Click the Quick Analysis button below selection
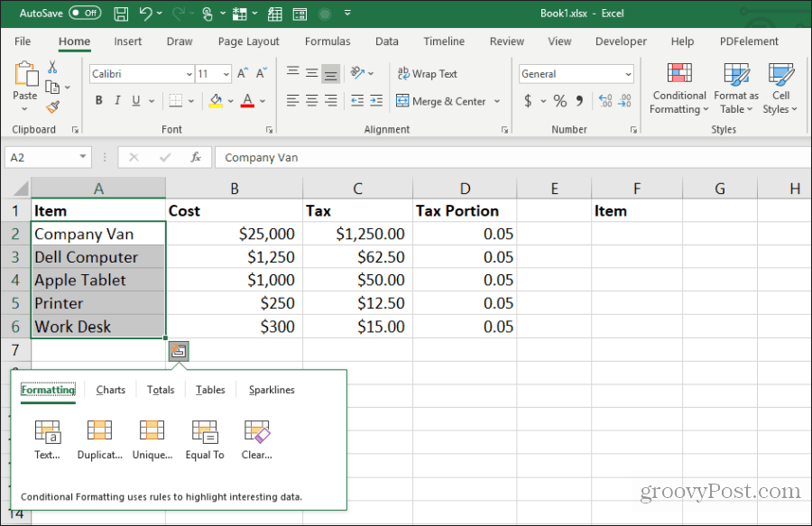812x526 pixels. (179, 351)
